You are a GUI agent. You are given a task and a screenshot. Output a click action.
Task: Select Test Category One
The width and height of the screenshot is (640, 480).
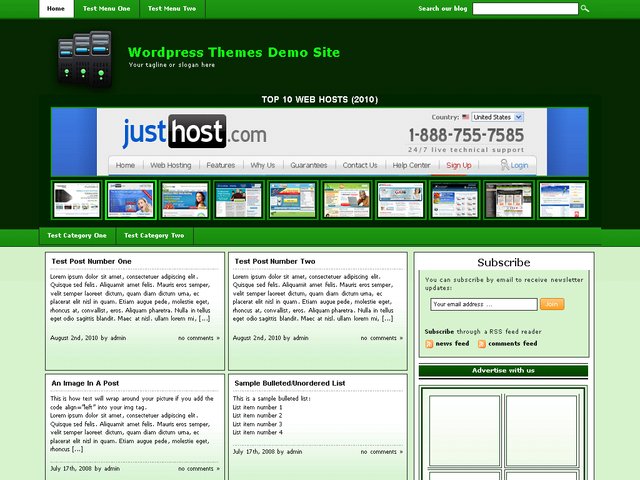[77, 236]
